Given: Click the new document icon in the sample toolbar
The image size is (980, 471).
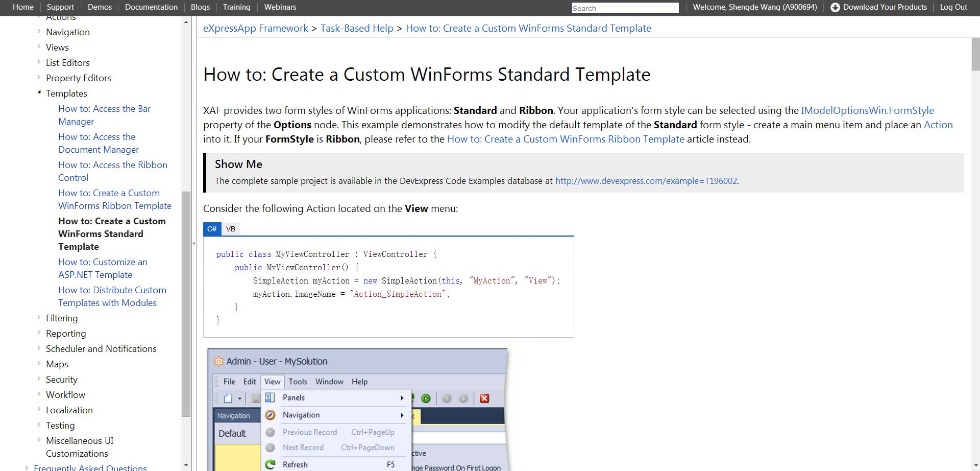Looking at the screenshot, I should [228, 398].
